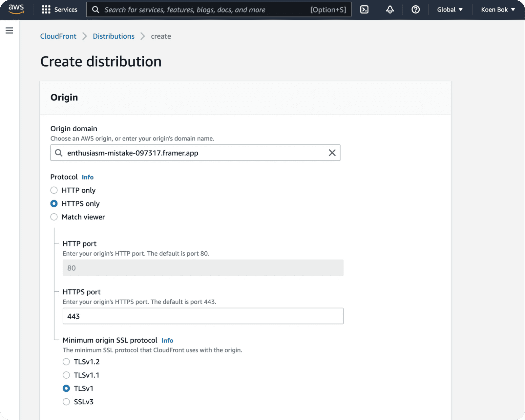Launch CloudShell terminal icon
This screenshot has width=525, height=420.
364,10
